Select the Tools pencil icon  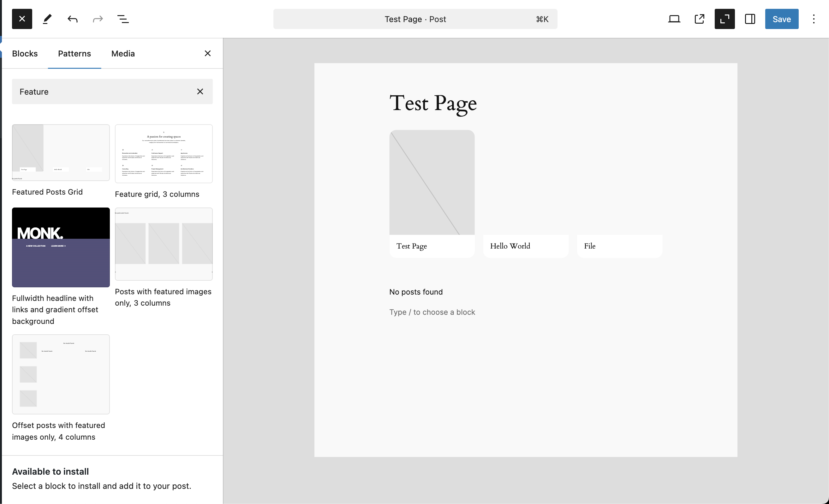(x=47, y=19)
